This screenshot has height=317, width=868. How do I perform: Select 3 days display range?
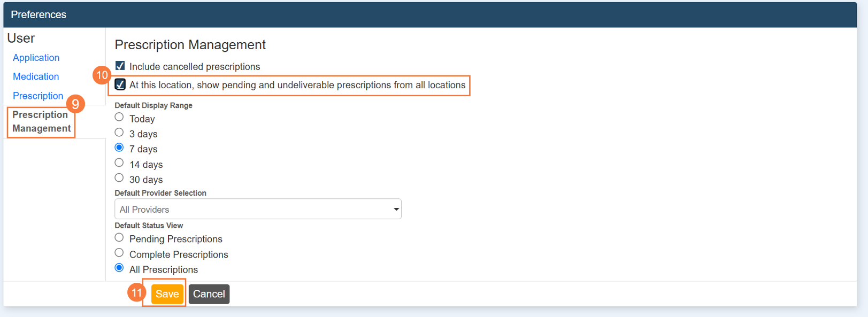coord(119,133)
